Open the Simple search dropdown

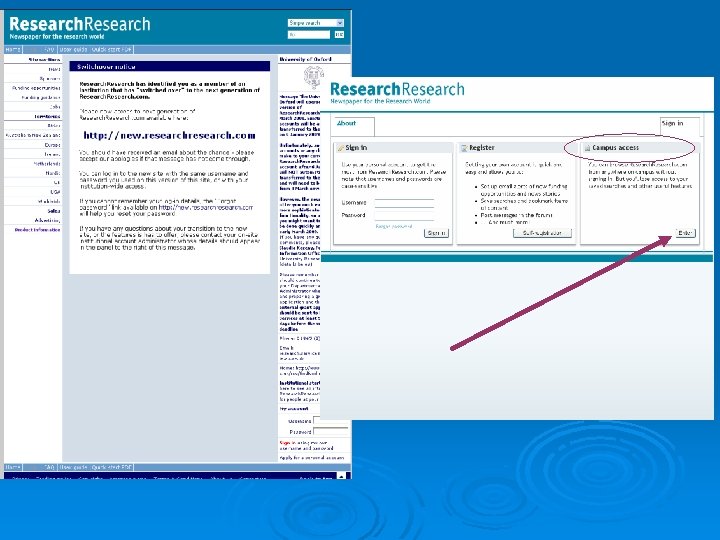click(316, 23)
